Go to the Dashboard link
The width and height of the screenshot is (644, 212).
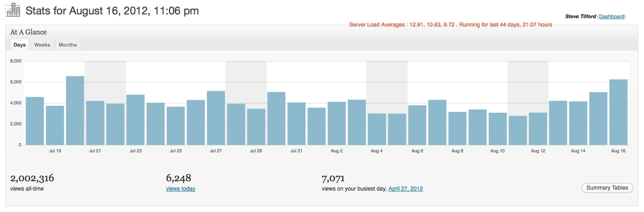click(611, 16)
